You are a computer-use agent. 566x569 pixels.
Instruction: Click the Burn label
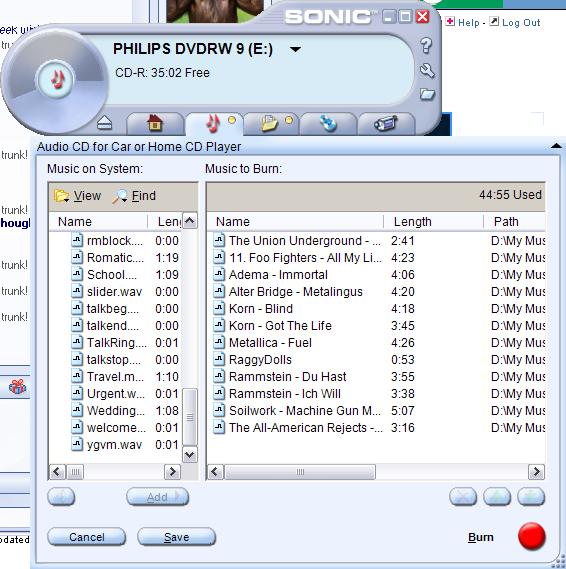click(480, 537)
